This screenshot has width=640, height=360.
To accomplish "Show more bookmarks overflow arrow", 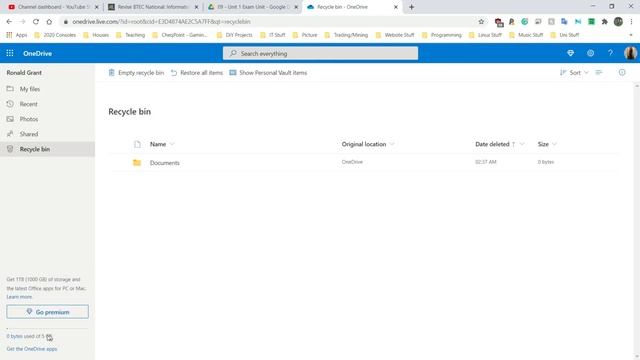I will point(631,35).
